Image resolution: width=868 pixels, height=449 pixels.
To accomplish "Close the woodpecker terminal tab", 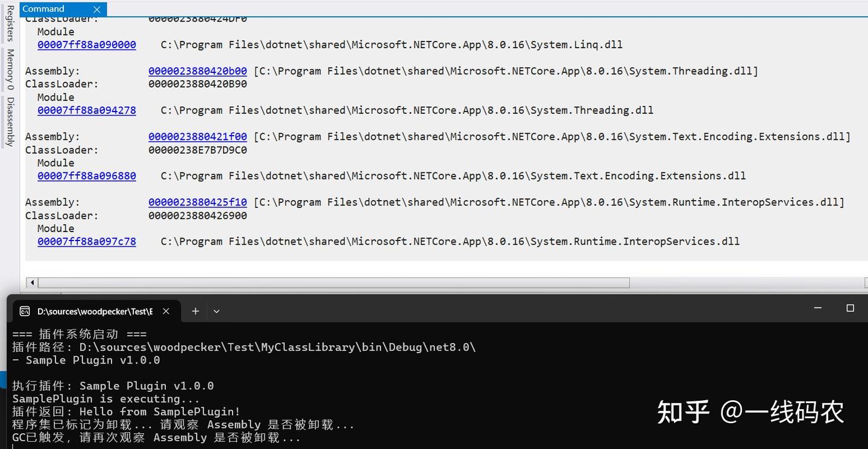I will point(166,311).
